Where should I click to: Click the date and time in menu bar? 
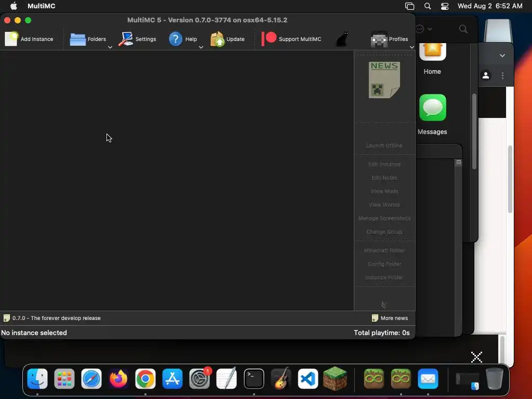[490, 6]
